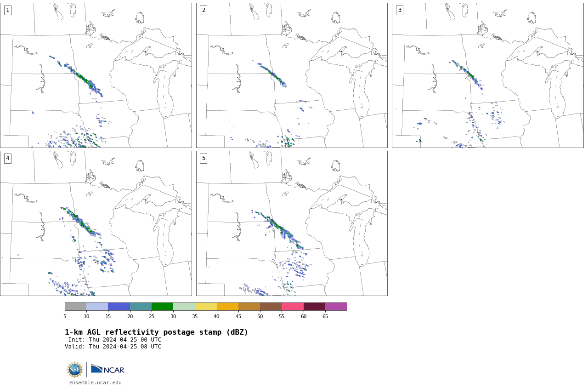588x388 pixels.
Task: Click the dark green 25-30 dBZ swatch
Action: 162,307
